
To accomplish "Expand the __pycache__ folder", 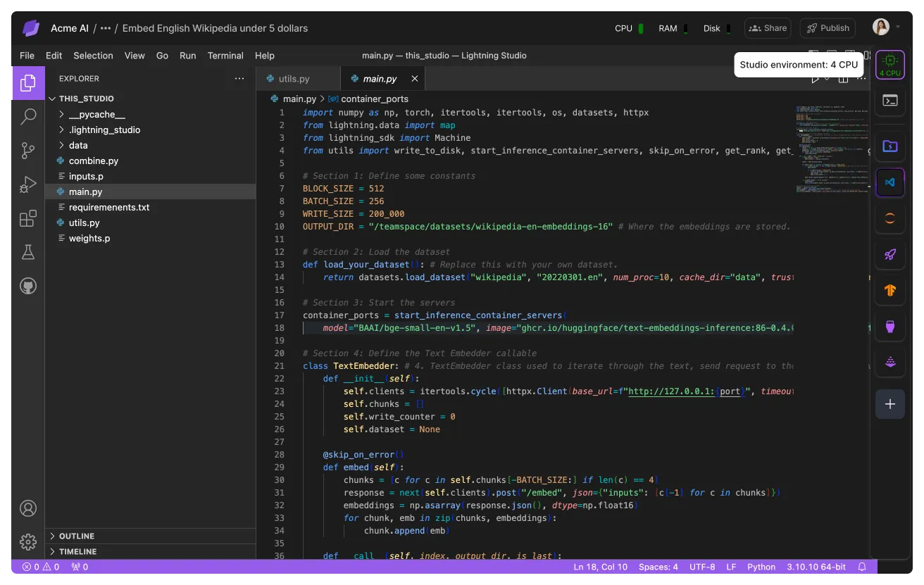I will pos(96,114).
